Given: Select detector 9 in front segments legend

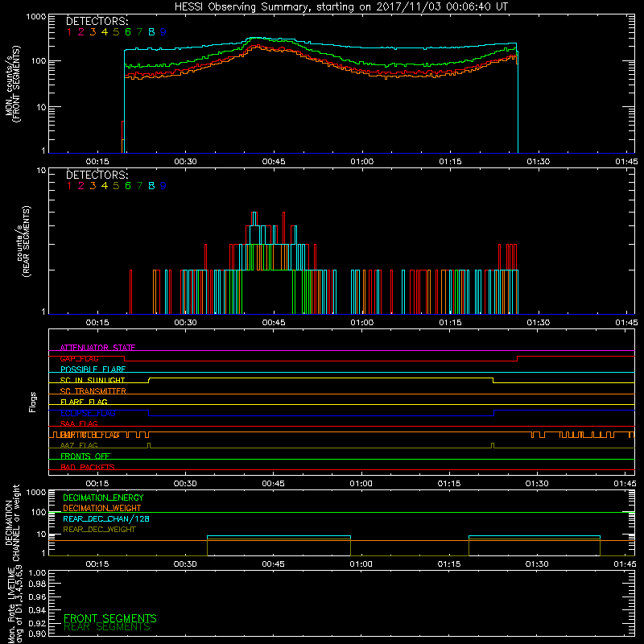Looking at the screenshot, I should pos(163,32).
